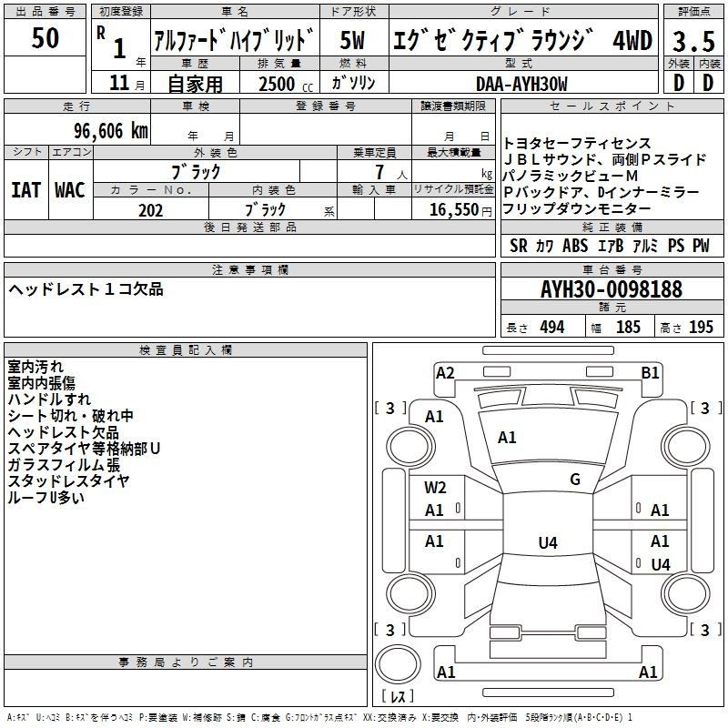Select the grade text エグゼクティブラウンジ 4WD

tap(522, 40)
